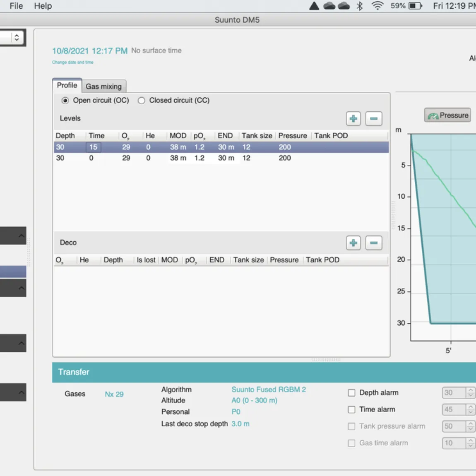476x476 pixels.
Task: Adjust the Time alarm value stepper
Action: pos(471,409)
